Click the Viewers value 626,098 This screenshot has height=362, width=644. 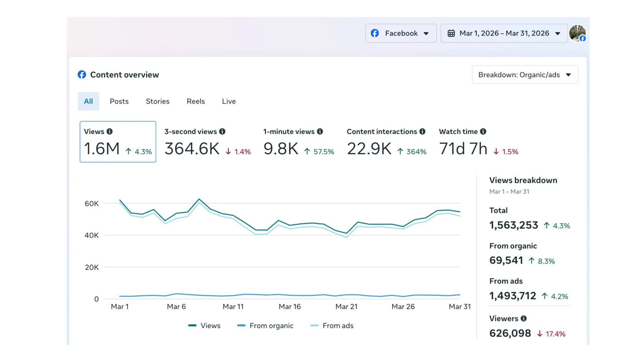click(x=510, y=333)
